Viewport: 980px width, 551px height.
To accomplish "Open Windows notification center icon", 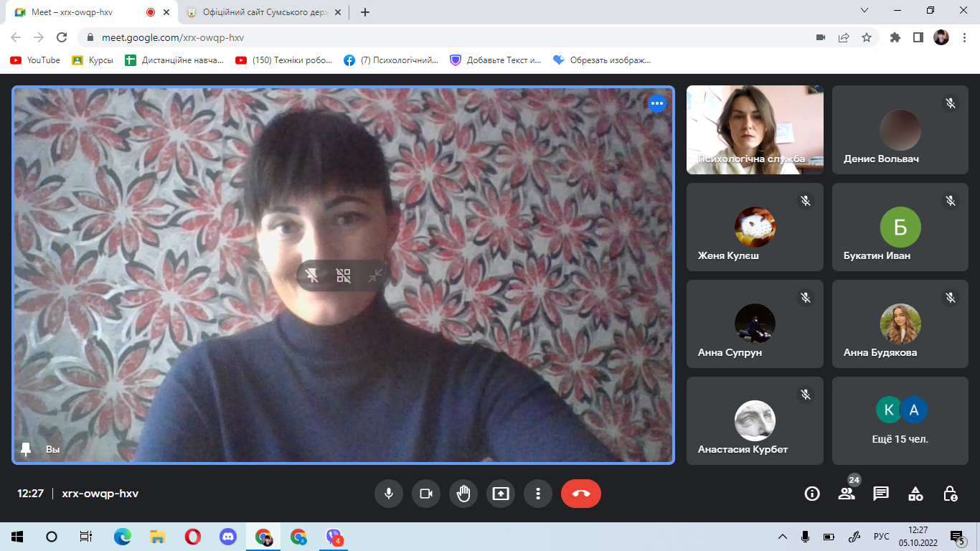I will point(958,537).
